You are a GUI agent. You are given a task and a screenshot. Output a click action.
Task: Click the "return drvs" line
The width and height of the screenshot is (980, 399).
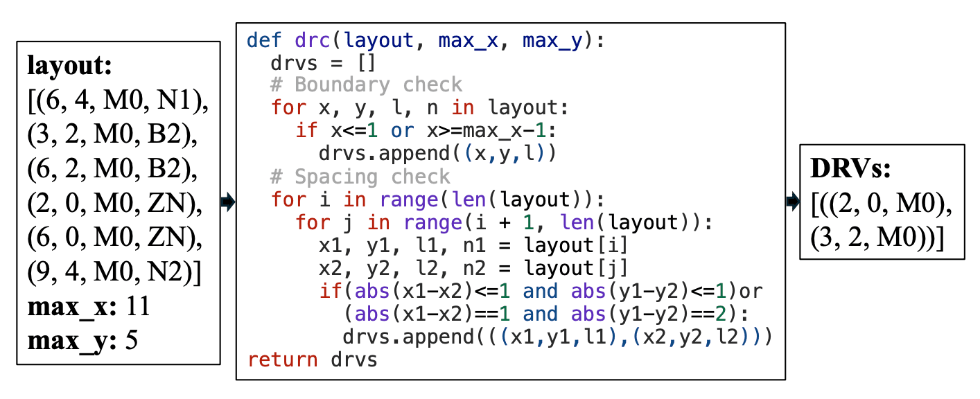click(x=312, y=360)
